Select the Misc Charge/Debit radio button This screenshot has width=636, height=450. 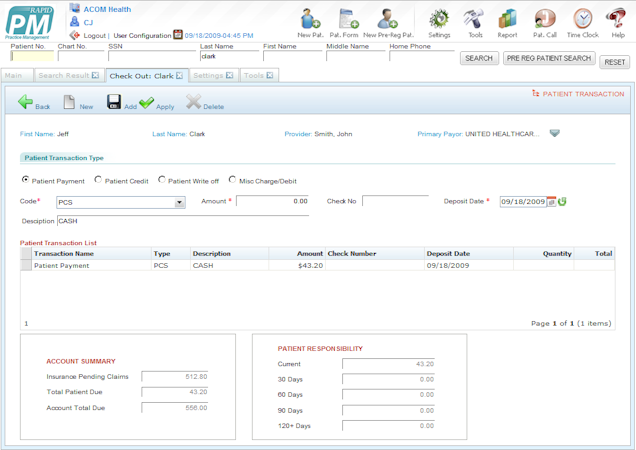coord(232,179)
